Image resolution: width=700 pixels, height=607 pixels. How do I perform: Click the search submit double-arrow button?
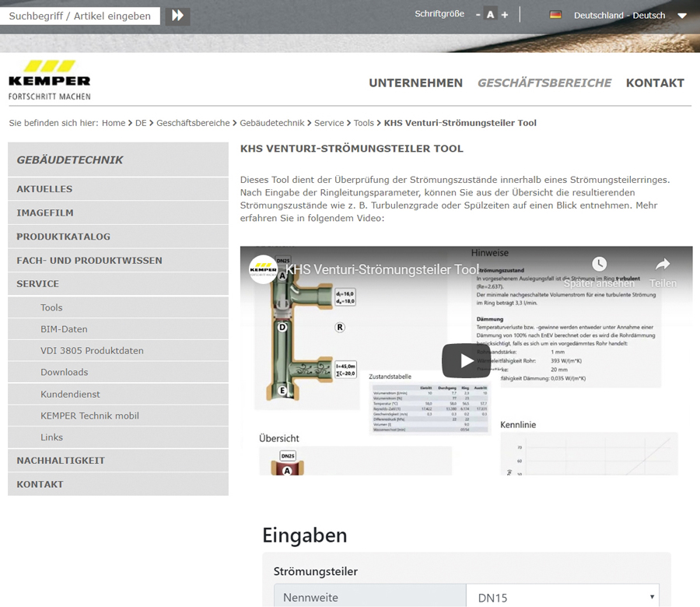[x=177, y=16]
